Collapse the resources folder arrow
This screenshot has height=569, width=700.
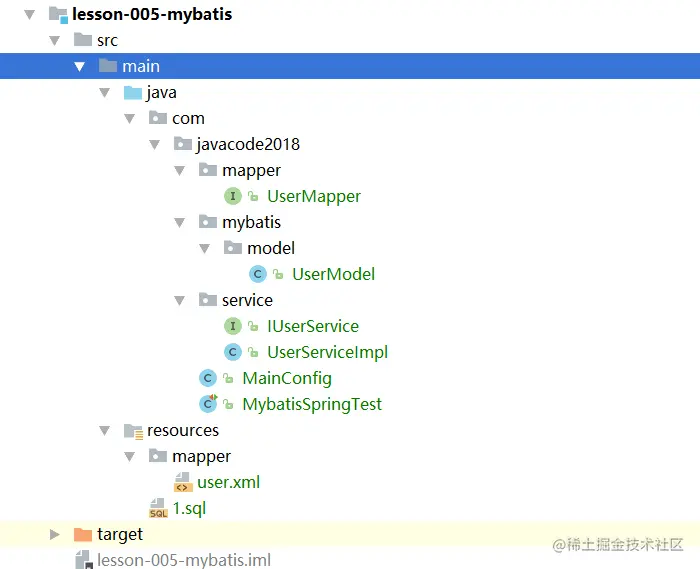click(x=104, y=431)
